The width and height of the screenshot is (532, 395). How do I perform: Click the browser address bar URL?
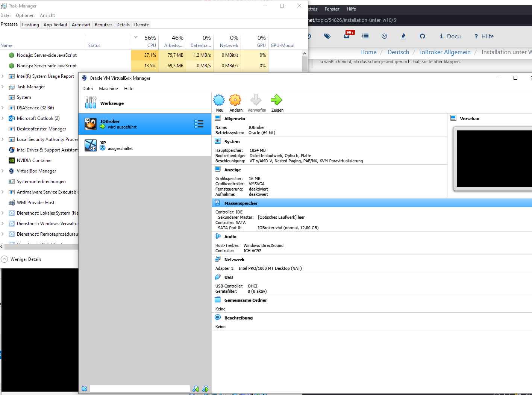(x=352, y=20)
